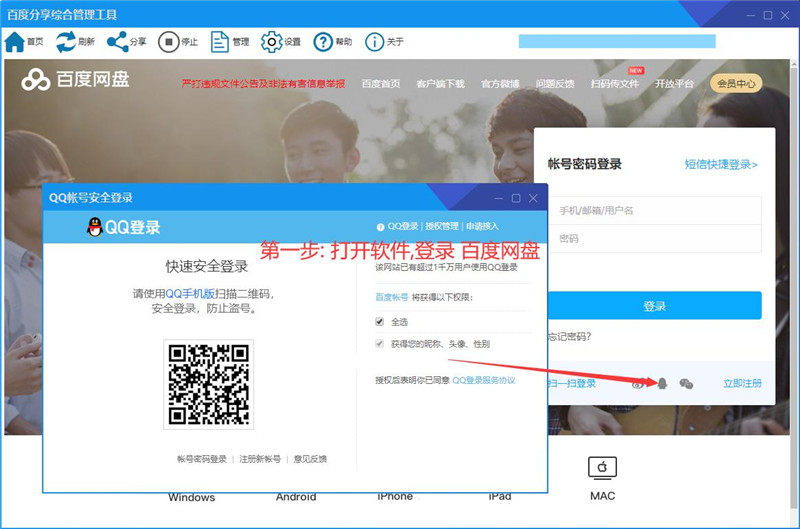This screenshot has width=800, height=529.
Task: Click the Android download label
Action: tap(296, 497)
